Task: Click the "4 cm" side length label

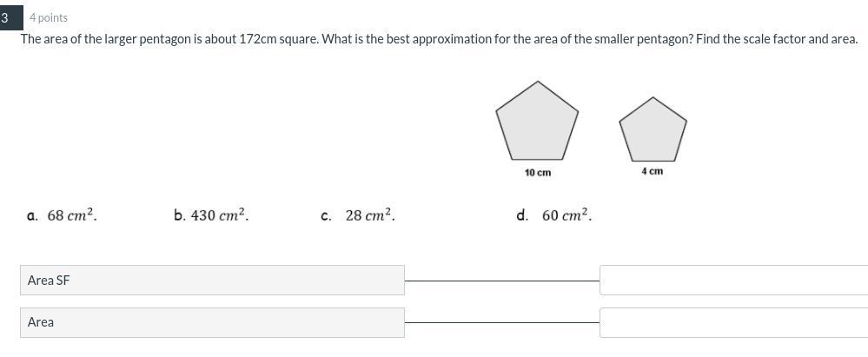Action: pos(653,172)
